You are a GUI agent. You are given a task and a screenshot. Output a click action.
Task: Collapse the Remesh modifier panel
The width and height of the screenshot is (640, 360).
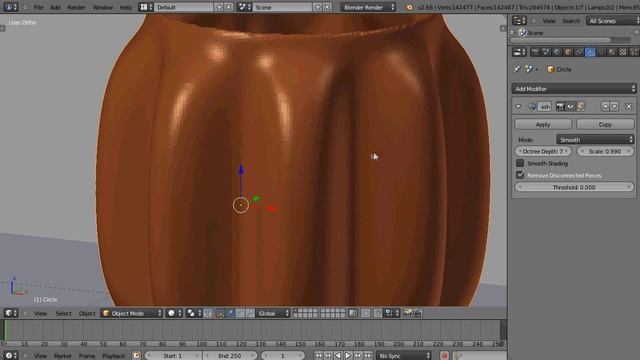(x=518, y=107)
